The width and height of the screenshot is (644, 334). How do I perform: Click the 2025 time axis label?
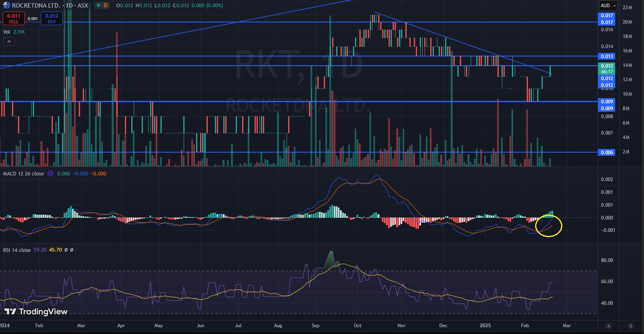click(x=485, y=326)
